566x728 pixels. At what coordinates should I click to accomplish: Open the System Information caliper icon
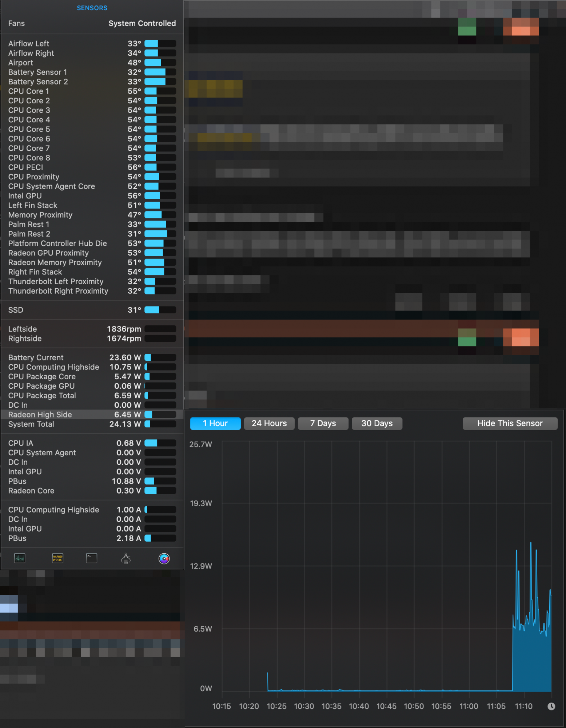click(126, 558)
